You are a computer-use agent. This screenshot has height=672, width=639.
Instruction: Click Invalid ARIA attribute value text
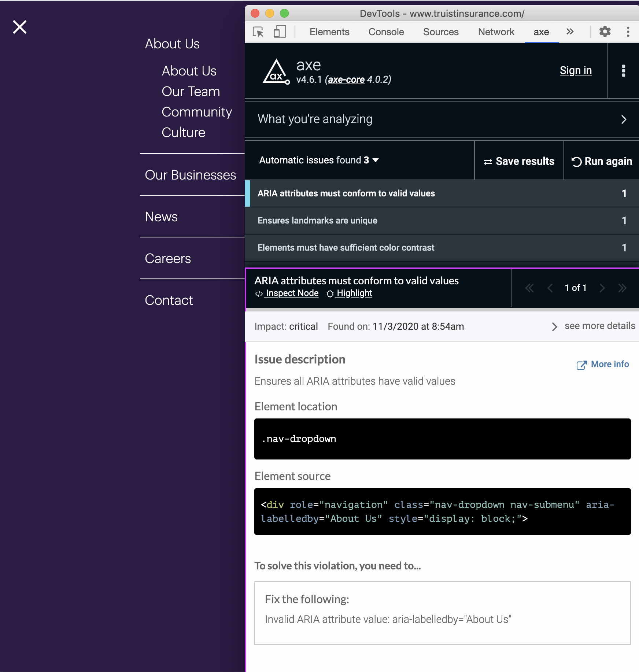tap(388, 619)
